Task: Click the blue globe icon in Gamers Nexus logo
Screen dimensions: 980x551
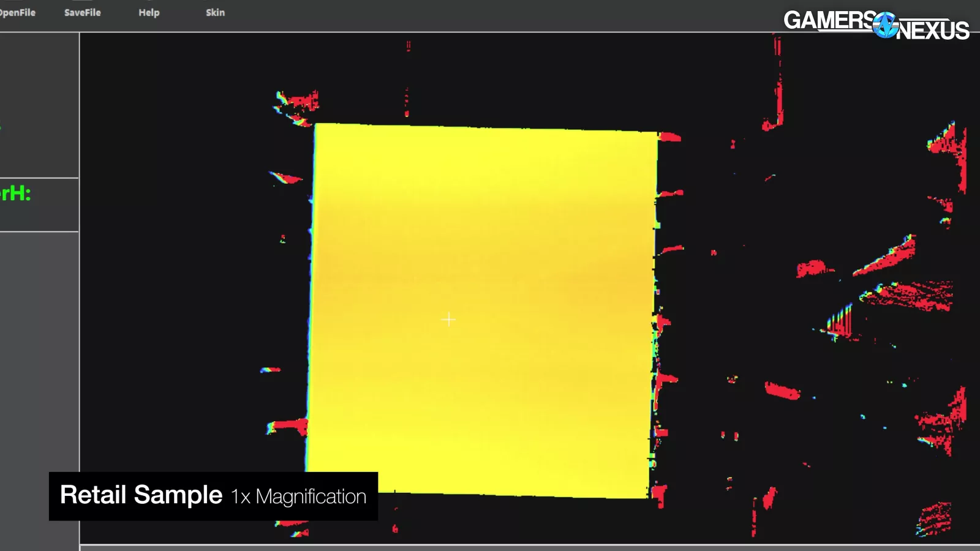Action: [885, 25]
